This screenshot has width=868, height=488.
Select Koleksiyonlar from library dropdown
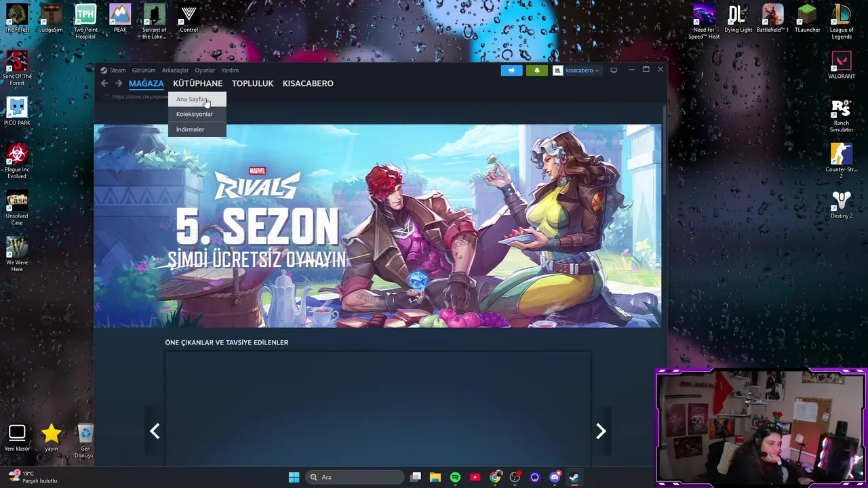(x=197, y=114)
